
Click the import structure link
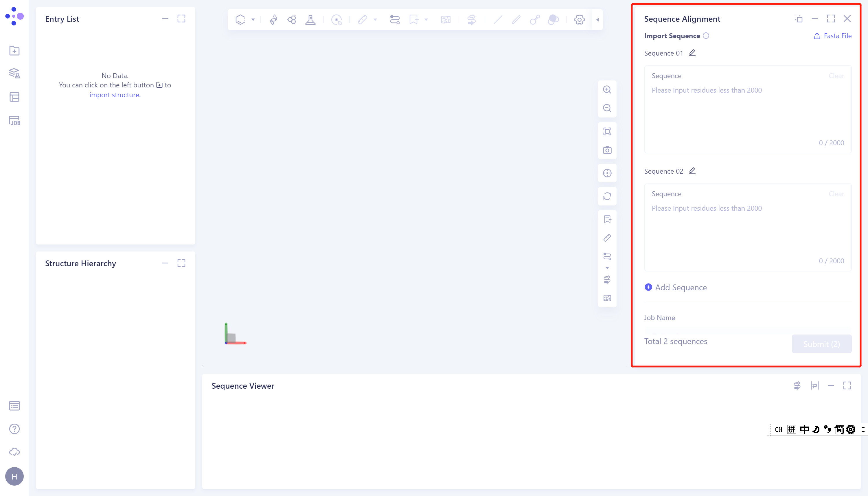[115, 95]
